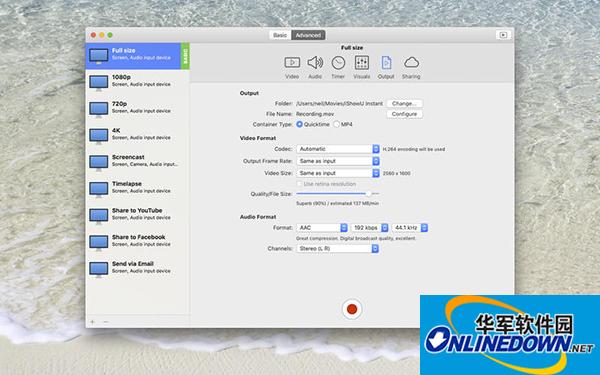Select the 720p preset
Image resolution: width=600 pixels, height=375 pixels.
(137, 109)
